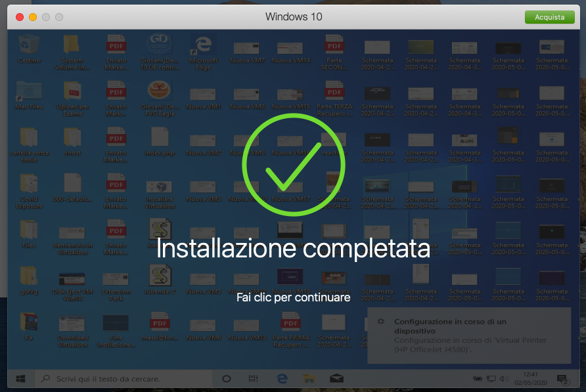Screen dimensions: 586x392
Task: Click the green checkmark circle
Action: (x=294, y=165)
